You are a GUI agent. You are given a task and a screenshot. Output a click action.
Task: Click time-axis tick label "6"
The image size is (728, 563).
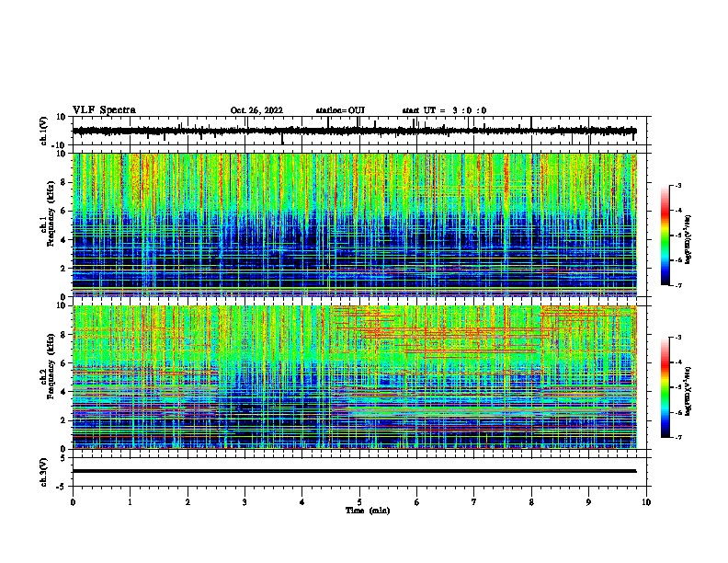tap(417, 502)
